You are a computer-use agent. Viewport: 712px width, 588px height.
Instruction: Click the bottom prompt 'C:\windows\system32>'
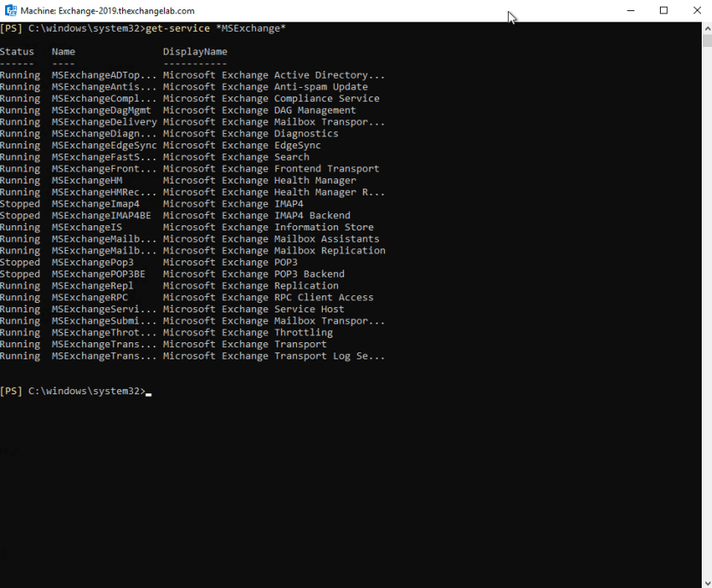click(87, 391)
